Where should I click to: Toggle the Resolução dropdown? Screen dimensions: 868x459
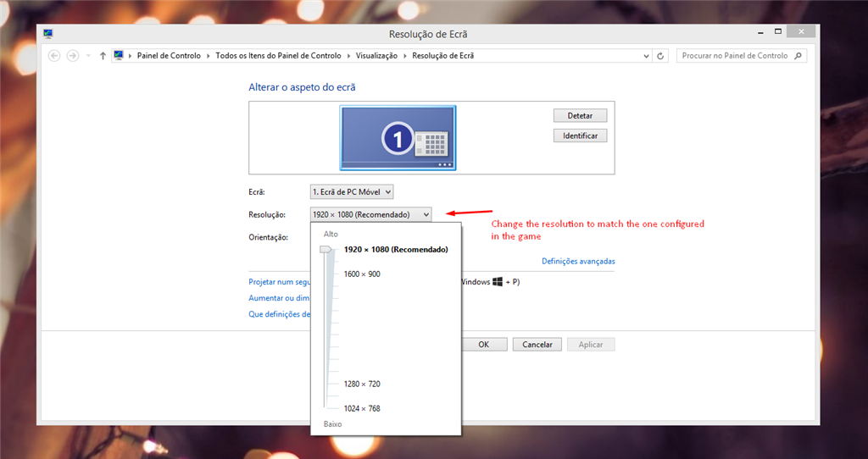tap(370, 214)
